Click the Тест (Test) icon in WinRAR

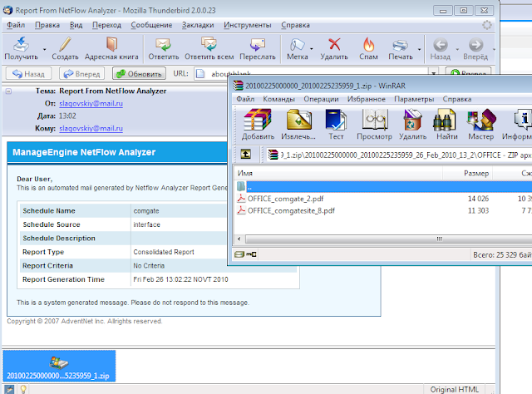[x=336, y=120]
